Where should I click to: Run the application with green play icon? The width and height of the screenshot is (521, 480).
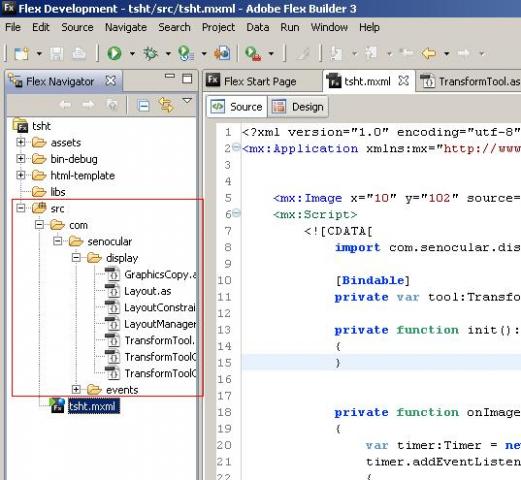[x=114, y=53]
